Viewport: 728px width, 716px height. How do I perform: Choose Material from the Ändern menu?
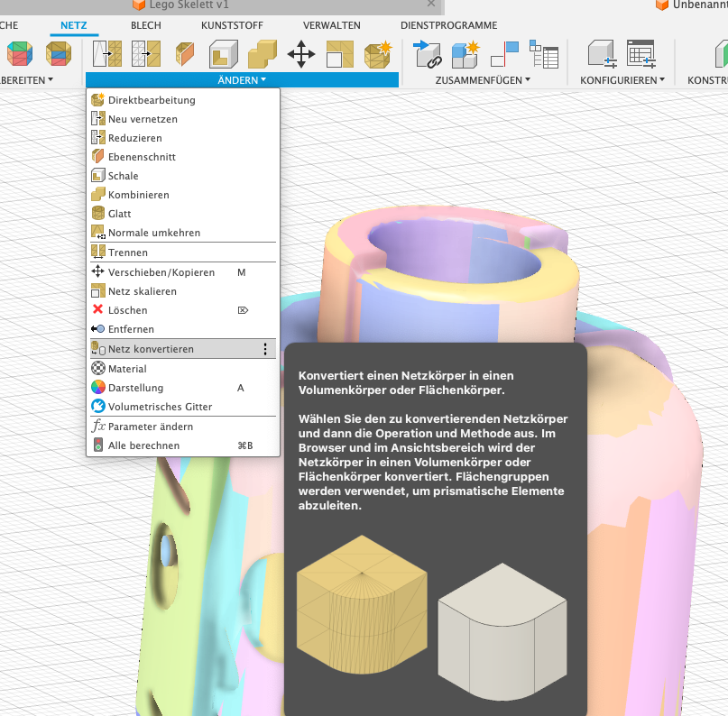coord(127,369)
